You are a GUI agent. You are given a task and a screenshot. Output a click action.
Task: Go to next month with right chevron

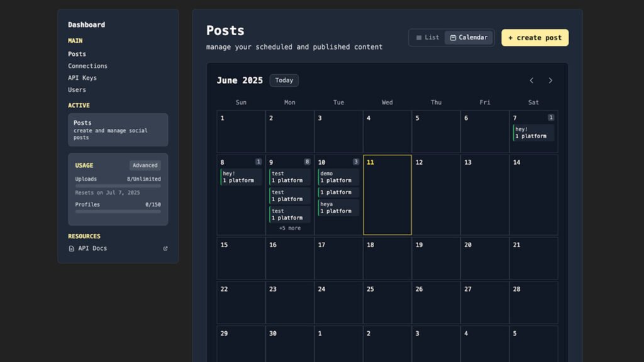(x=550, y=80)
